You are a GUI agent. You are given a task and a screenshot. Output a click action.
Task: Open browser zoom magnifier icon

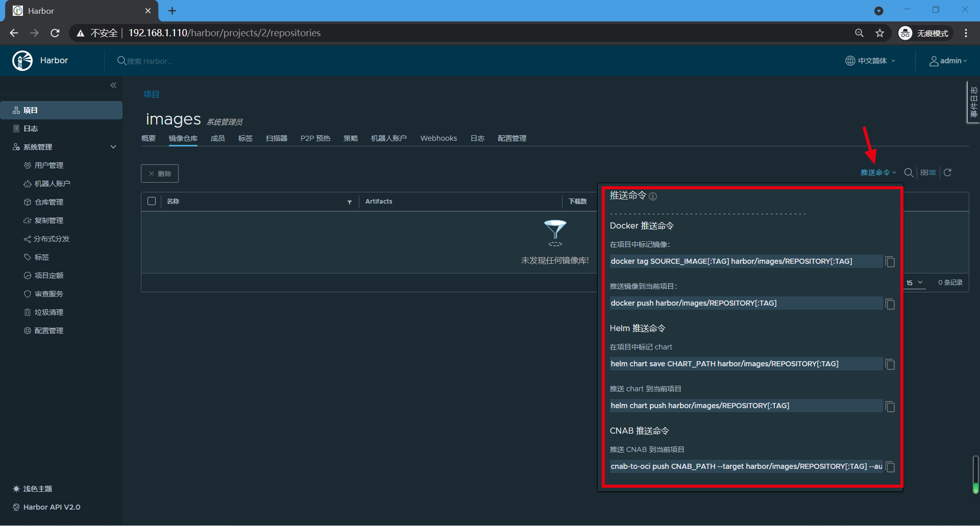(x=860, y=33)
